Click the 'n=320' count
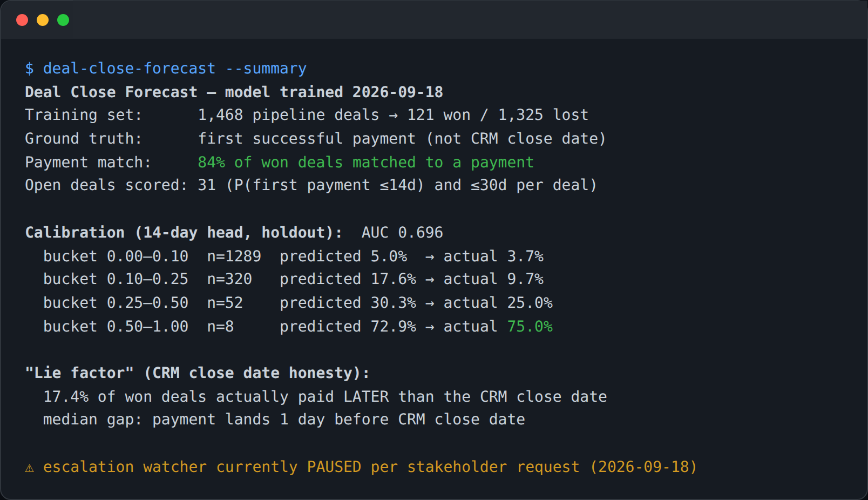 [x=229, y=279]
